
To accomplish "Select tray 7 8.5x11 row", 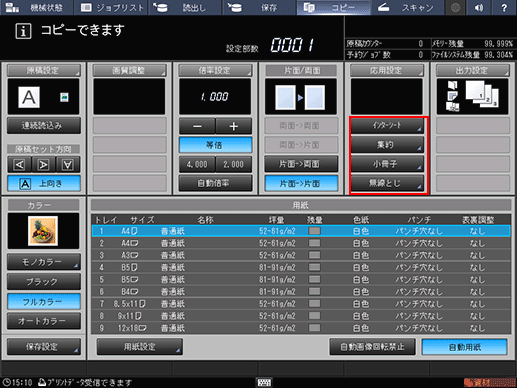I will [x=301, y=304].
